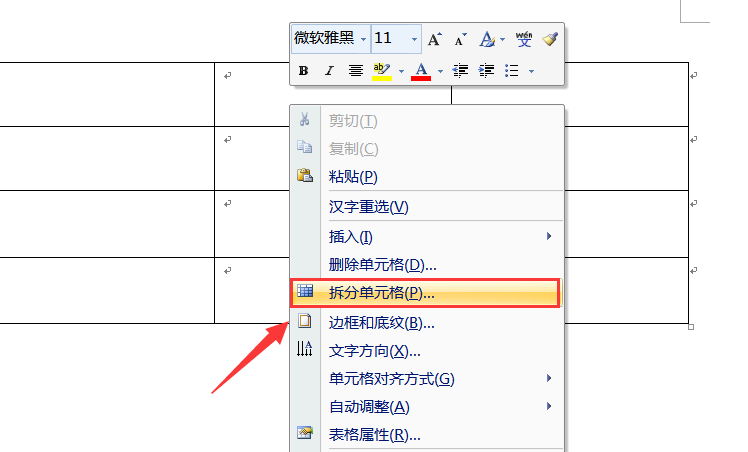Click the split cells table icon
The image size is (748, 452).
[305, 291]
